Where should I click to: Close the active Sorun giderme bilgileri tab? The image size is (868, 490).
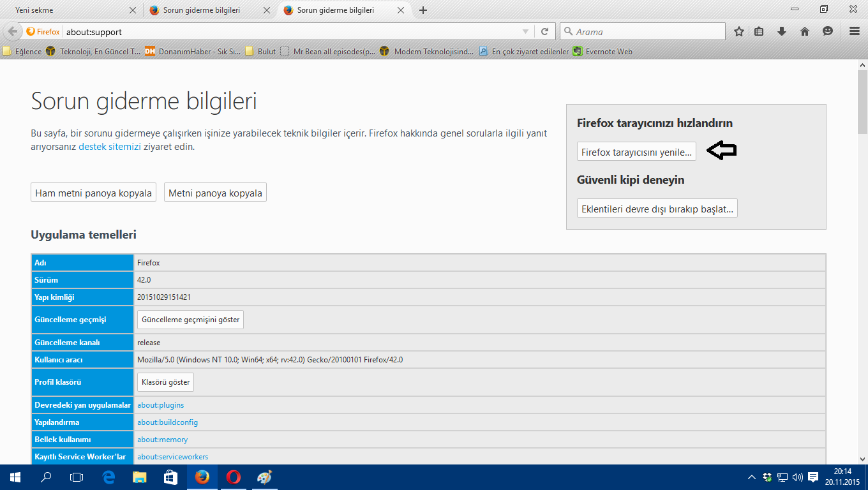(x=401, y=10)
